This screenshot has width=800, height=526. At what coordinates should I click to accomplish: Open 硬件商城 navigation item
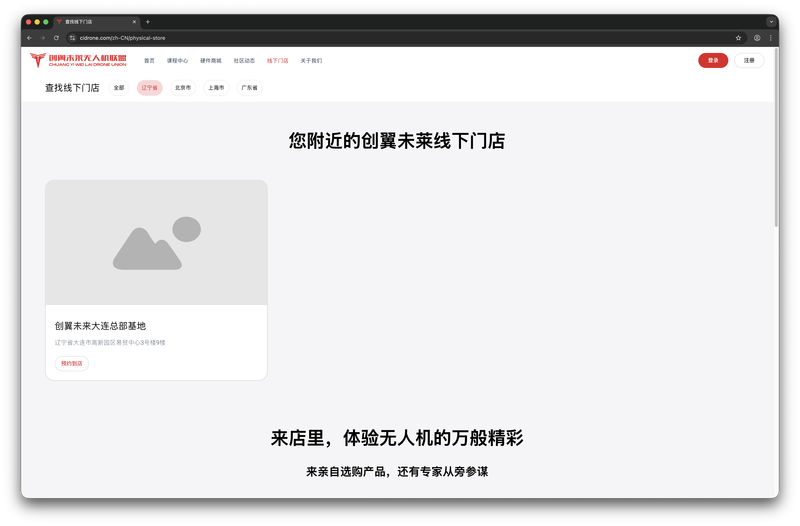click(x=211, y=61)
